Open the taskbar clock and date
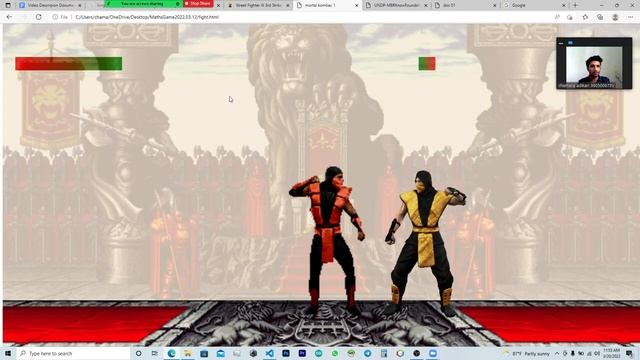The height and width of the screenshot is (360, 640). 613,353
